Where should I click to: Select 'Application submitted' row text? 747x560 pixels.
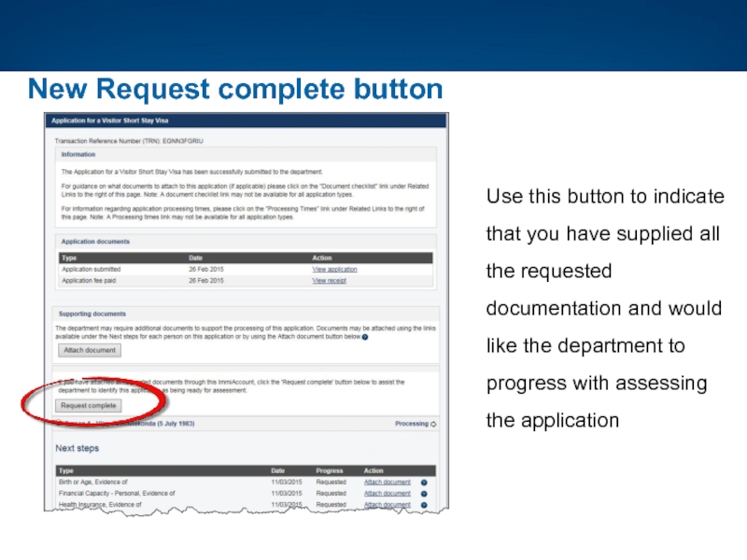(x=91, y=270)
